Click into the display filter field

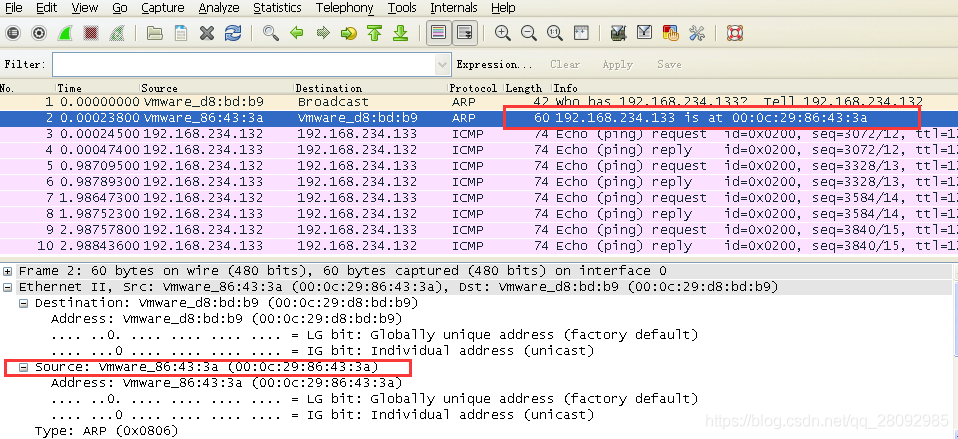tap(243, 64)
